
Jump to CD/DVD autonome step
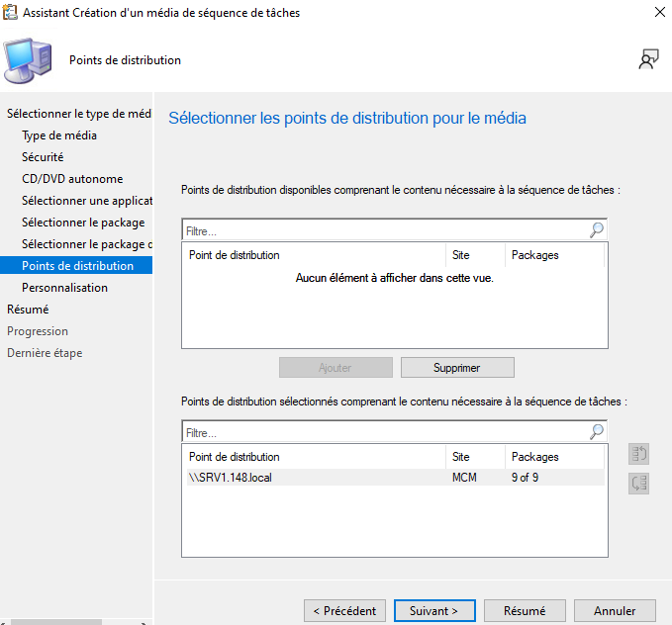pos(72,179)
